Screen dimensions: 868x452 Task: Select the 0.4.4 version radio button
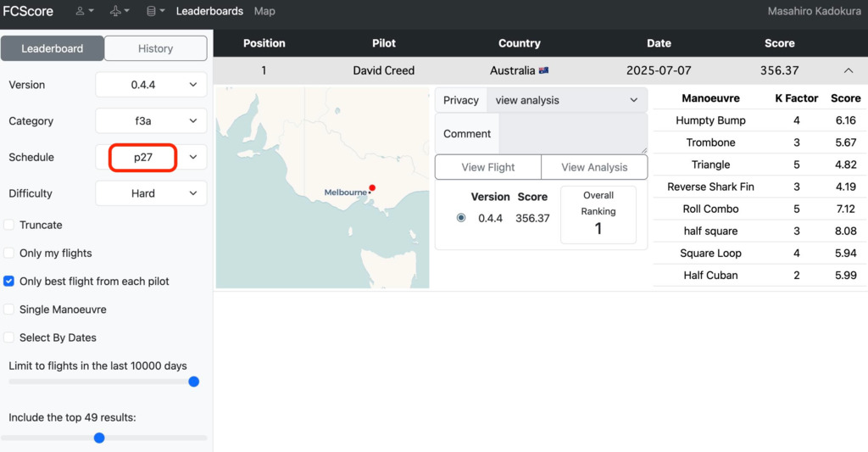click(461, 218)
